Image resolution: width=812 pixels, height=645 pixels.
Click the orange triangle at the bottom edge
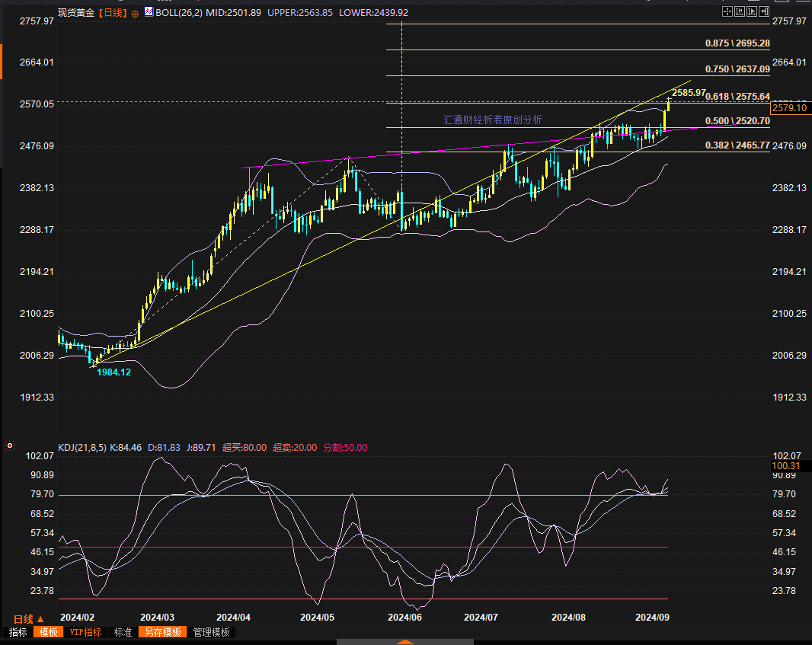[x=405, y=641]
